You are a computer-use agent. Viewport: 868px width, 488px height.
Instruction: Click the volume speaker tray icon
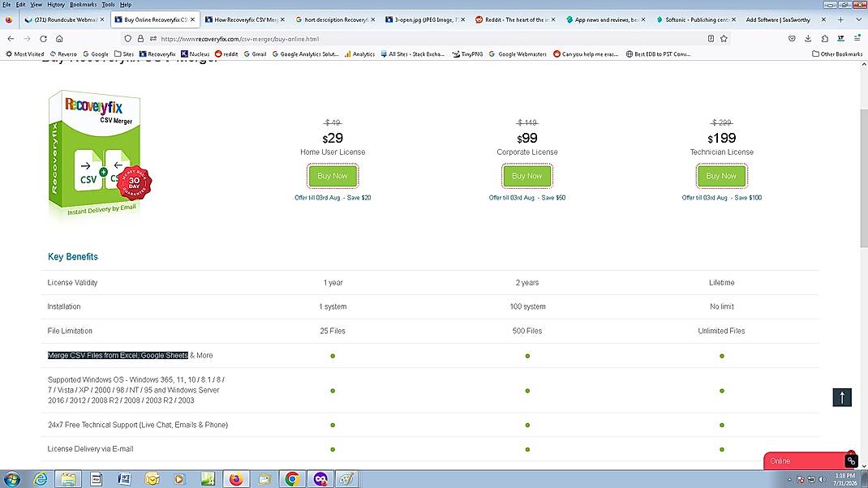coord(822,480)
